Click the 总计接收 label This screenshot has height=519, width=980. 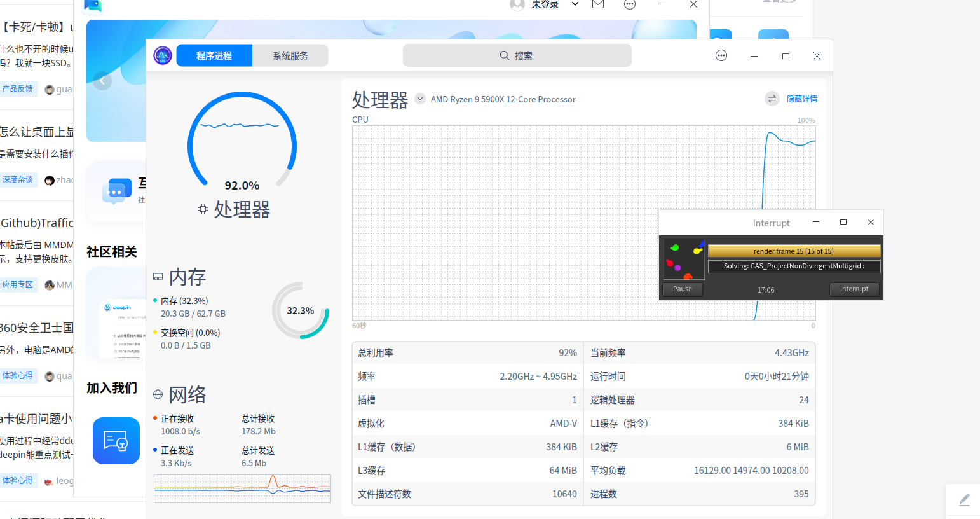258,419
